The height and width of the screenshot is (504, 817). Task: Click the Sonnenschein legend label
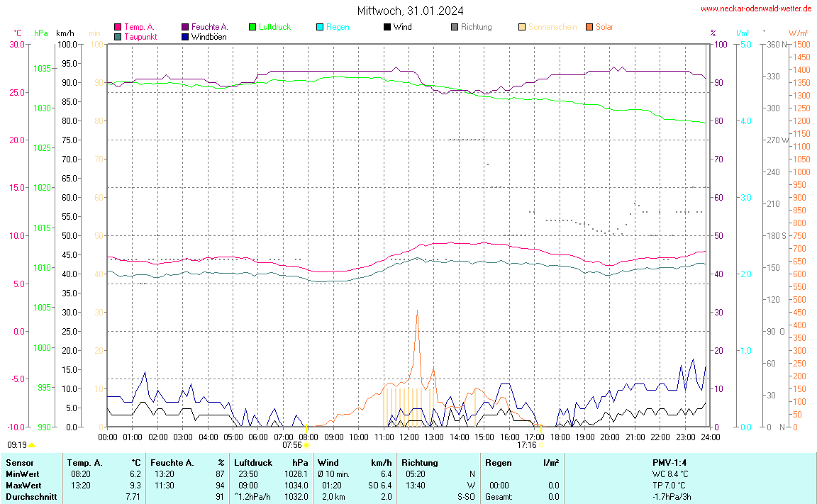(x=552, y=27)
